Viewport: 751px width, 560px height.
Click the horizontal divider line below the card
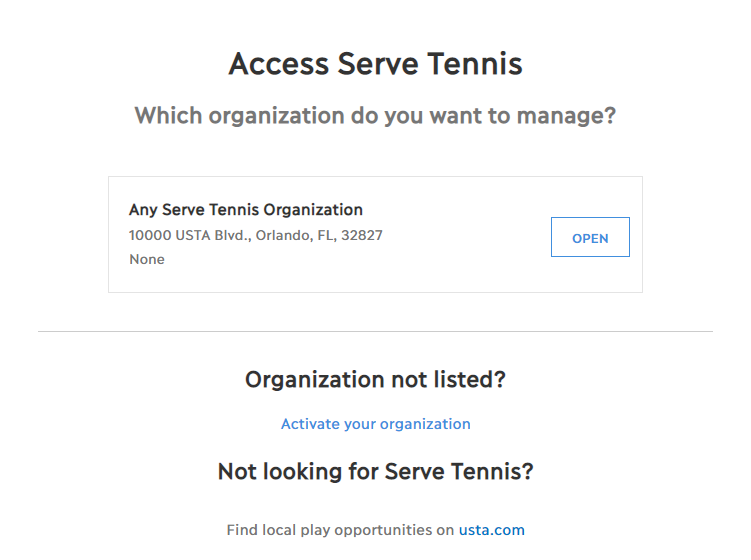pos(376,331)
